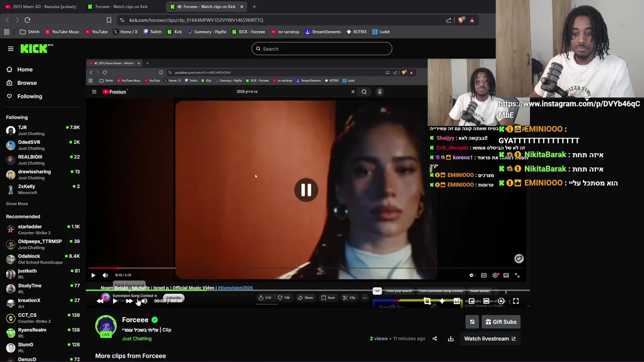Open the StudyTme recommended channel
Image resolution: width=644 pixels, height=362 pixels.
pos(43,288)
